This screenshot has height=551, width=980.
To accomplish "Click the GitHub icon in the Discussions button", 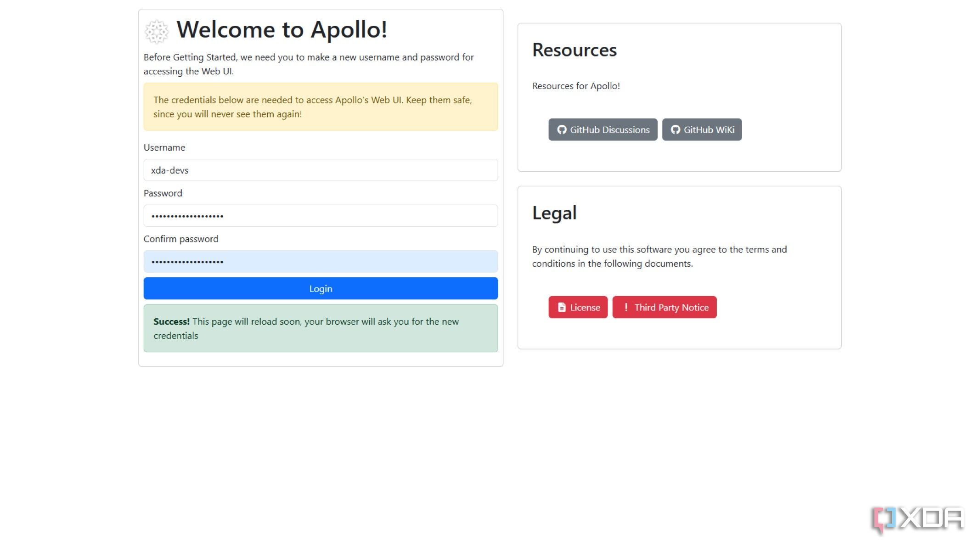I will pos(561,130).
